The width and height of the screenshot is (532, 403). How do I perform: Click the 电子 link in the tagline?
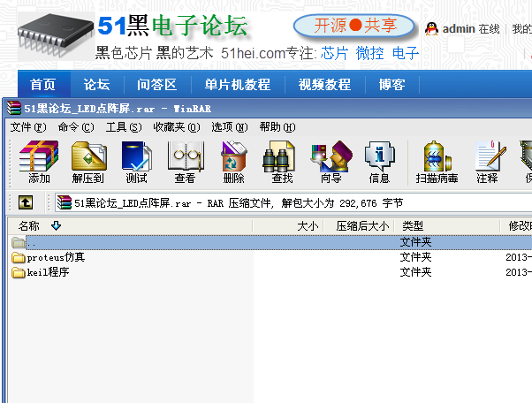(x=406, y=53)
